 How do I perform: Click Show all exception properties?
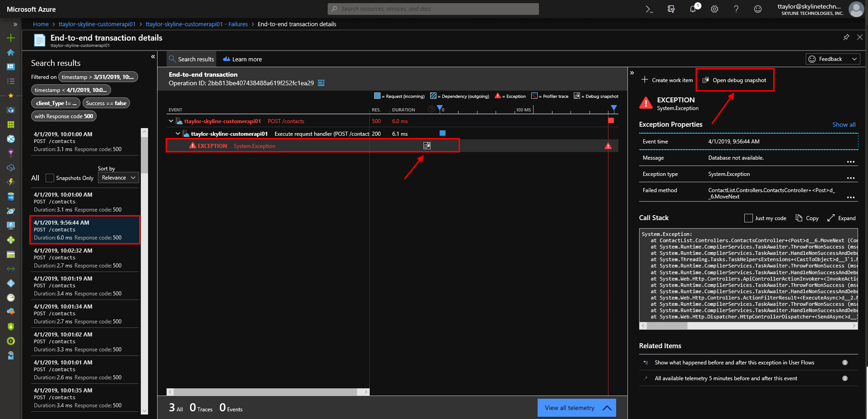click(x=844, y=125)
